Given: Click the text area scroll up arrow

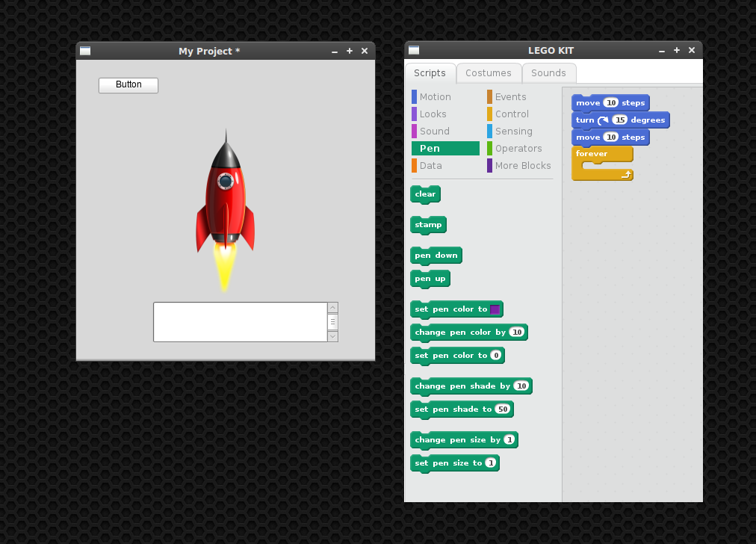Looking at the screenshot, I should point(332,308).
